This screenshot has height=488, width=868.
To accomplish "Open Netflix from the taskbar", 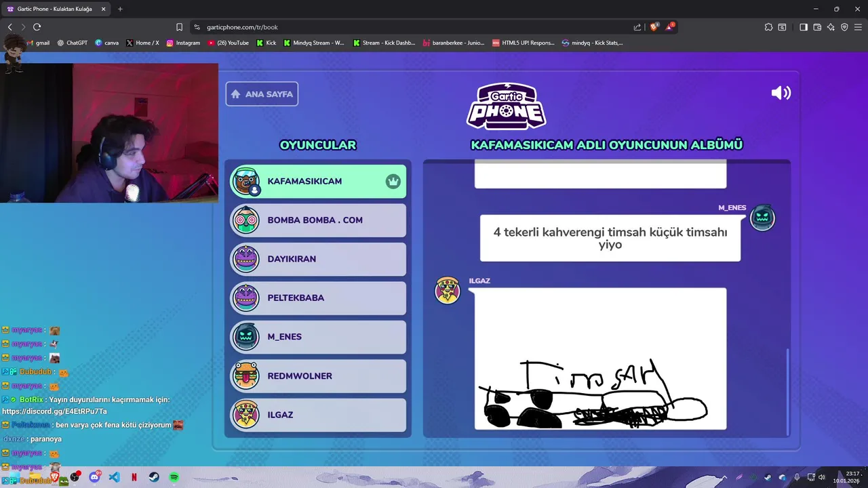I will click(134, 477).
